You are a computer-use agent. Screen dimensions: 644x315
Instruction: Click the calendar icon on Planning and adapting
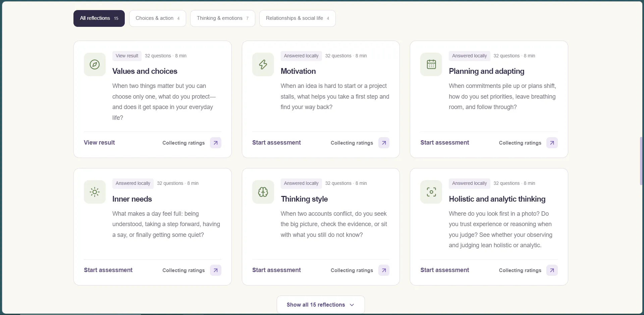(x=431, y=64)
